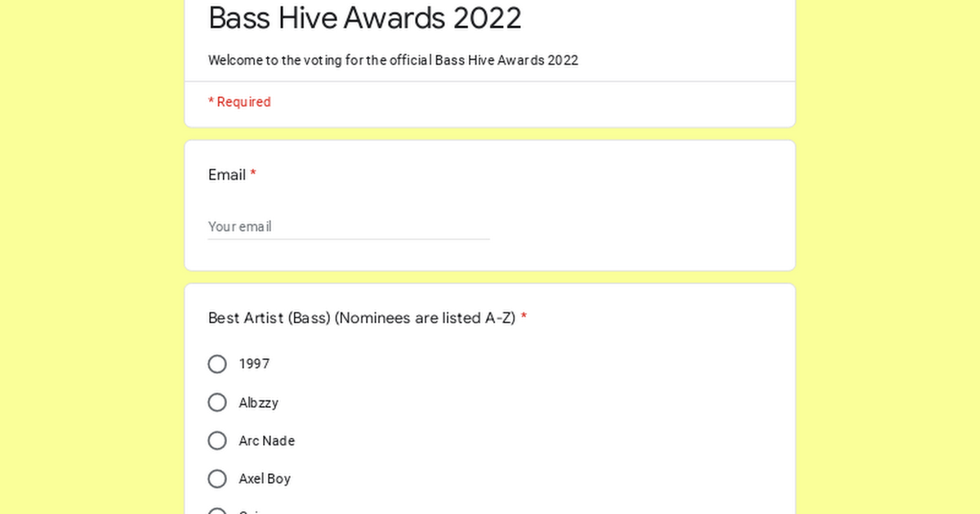Screen dimensions: 980x514
Task: Pick the Arc Nade radio option
Action: (x=217, y=441)
